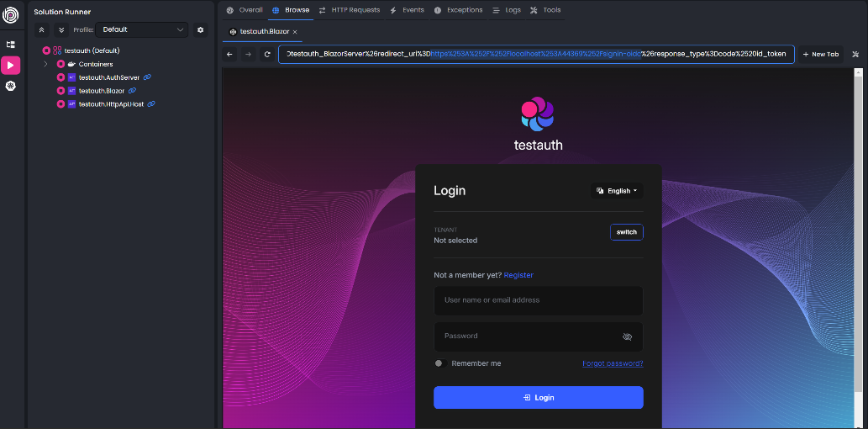
Task: Switch to the HTTP Requests tab
Action: [349, 10]
